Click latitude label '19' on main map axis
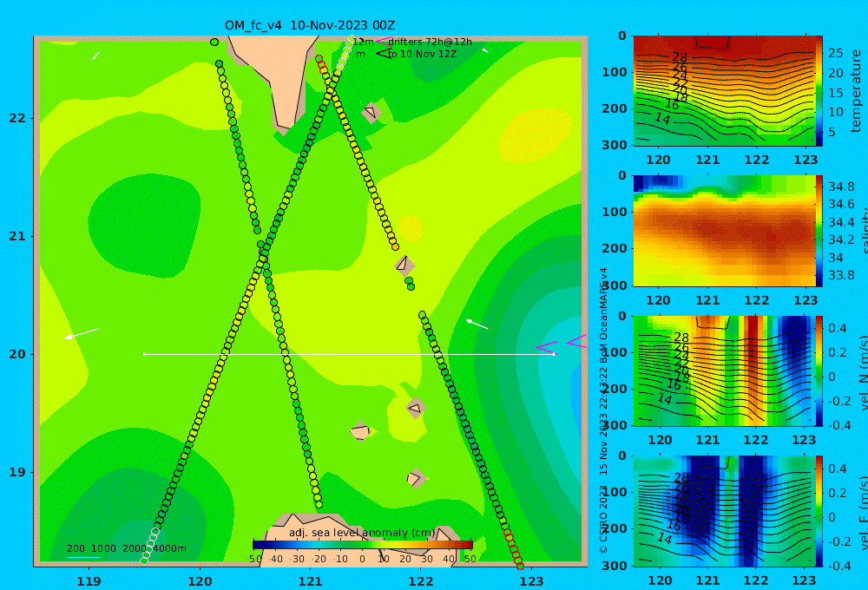Viewport: 868px width, 590px height. 17,472
